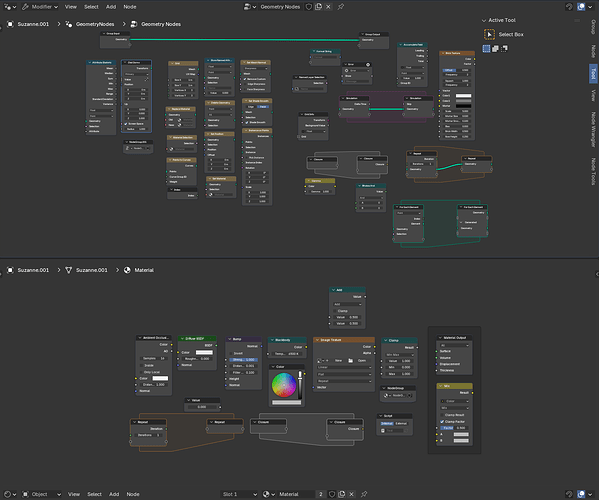Unlink the Material with the X icon
This screenshot has height=500, width=599.
coord(351,494)
